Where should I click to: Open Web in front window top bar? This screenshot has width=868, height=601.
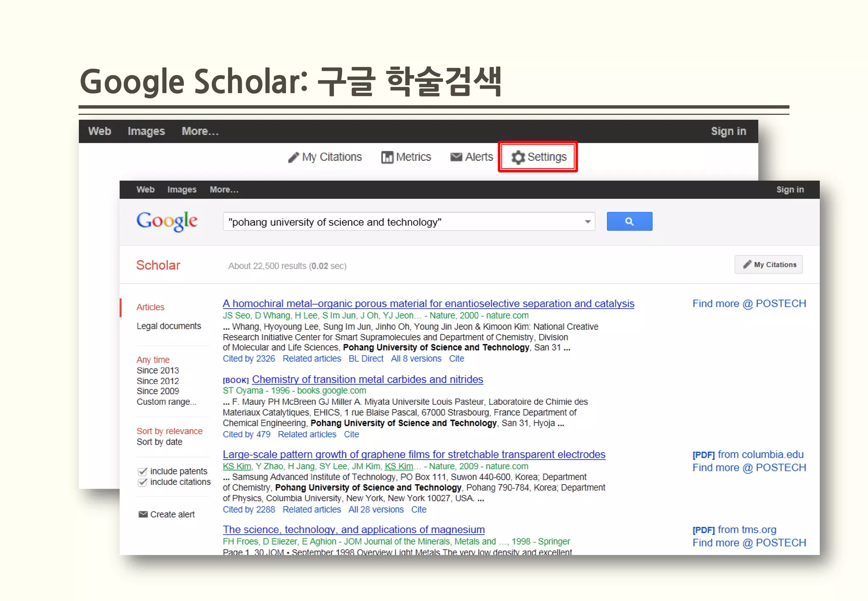click(145, 189)
